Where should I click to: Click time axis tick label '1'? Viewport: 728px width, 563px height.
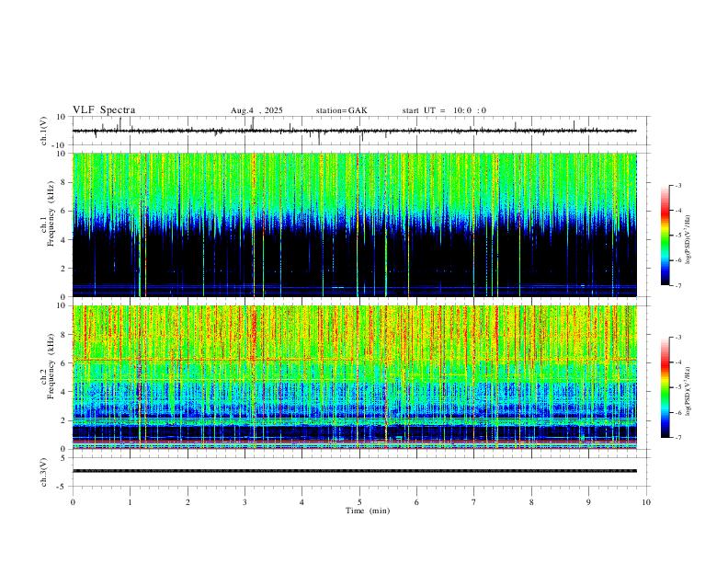click(130, 502)
